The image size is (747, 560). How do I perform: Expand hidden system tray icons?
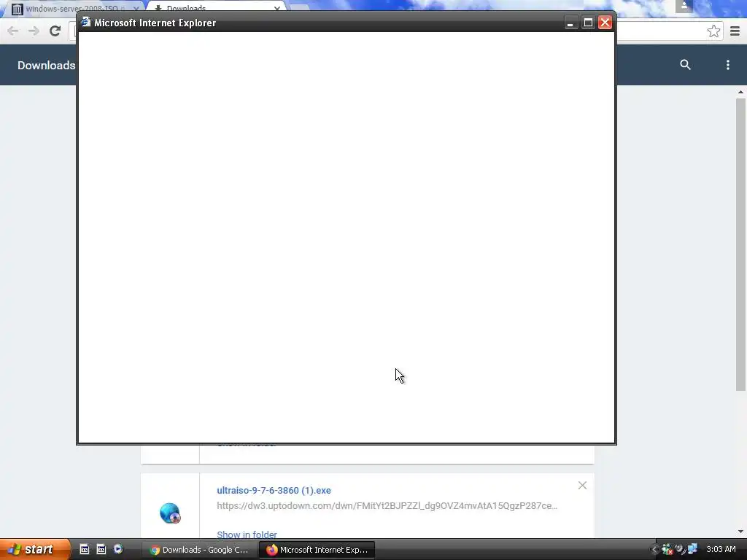click(x=654, y=550)
